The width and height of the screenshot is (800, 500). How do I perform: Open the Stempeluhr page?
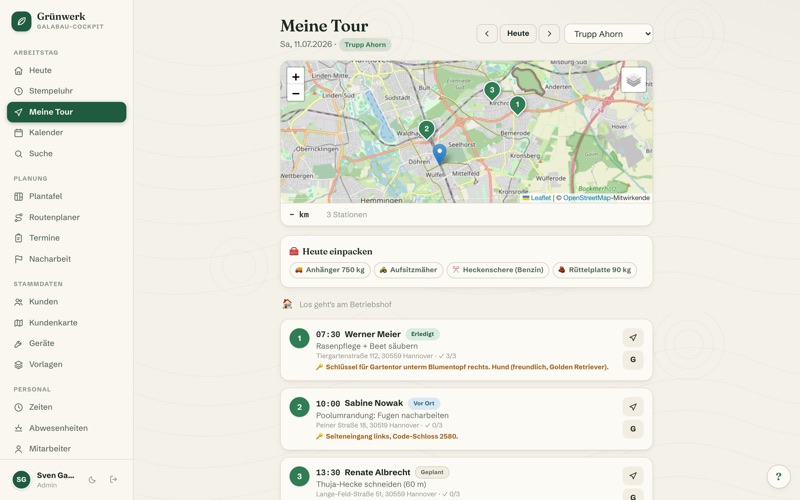point(66,91)
